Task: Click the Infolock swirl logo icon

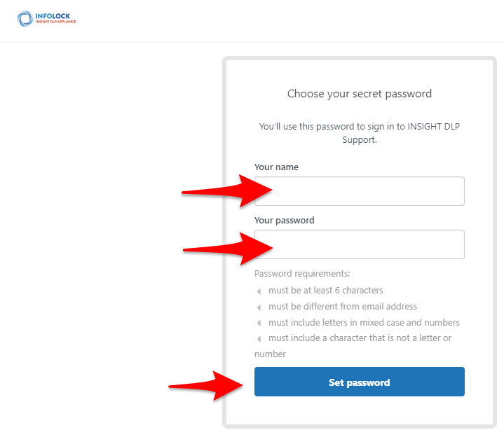Action: pyautogui.click(x=25, y=19)
